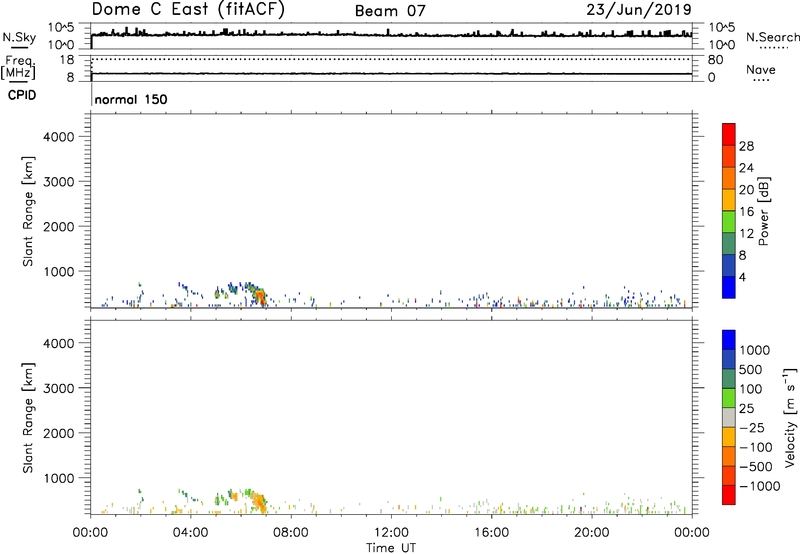
Task: Click the '04:00' time tick label
Action: (190, 533)
